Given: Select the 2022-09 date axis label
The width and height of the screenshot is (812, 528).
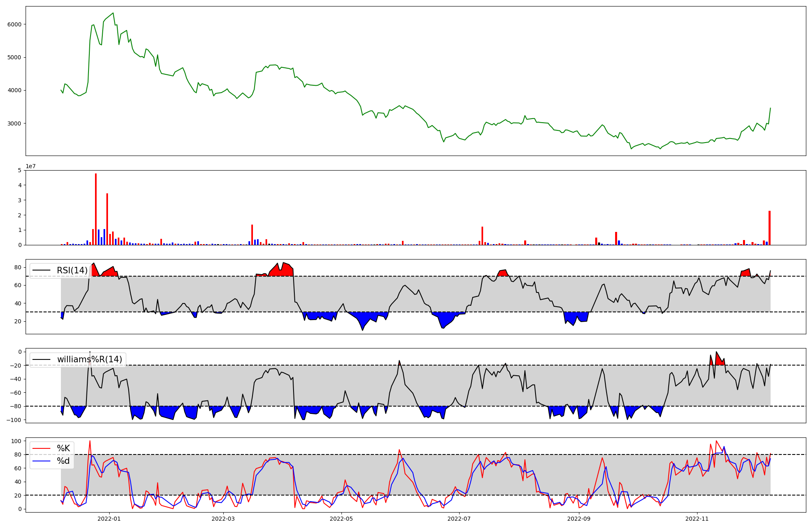Looking at the screenshot, I should click(x=579, y=519).
